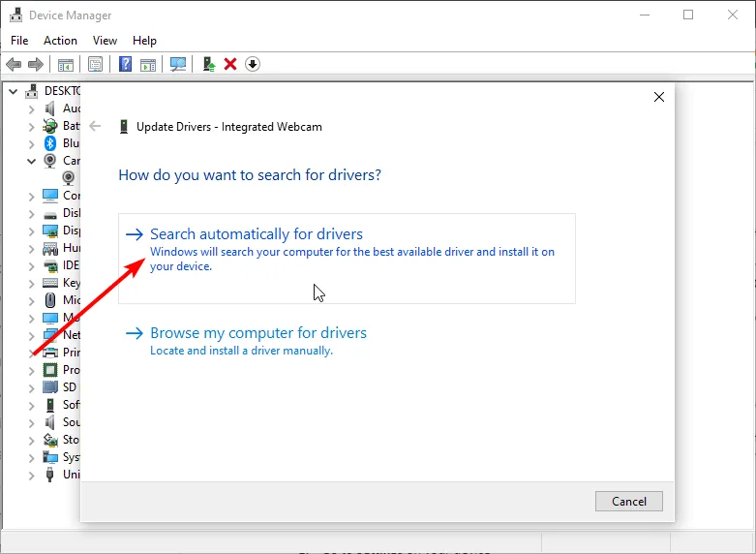The image size is (756, 554).
Task: Click the Bluetooth icon in device tree
Action: pyautogui.click(x=50, y=143)
